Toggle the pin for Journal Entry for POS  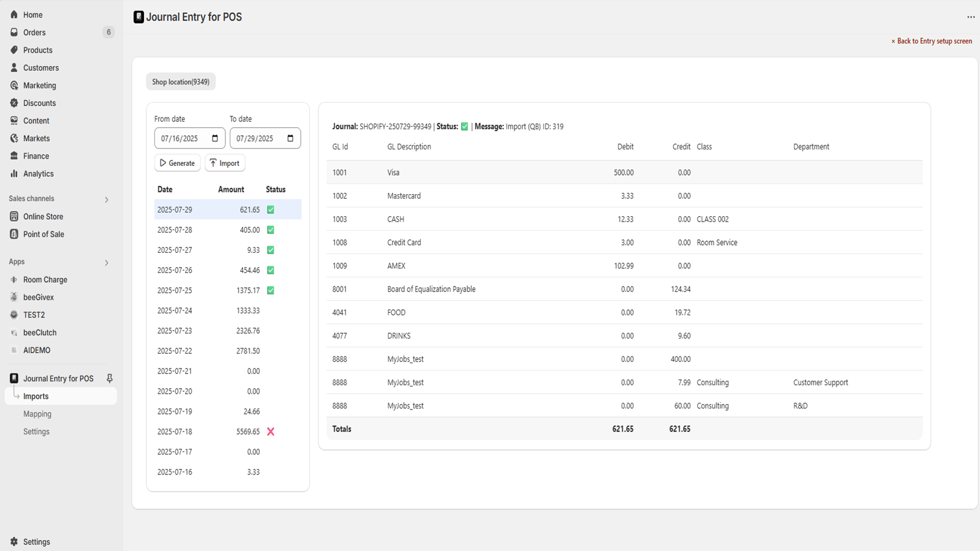(108, 378)
